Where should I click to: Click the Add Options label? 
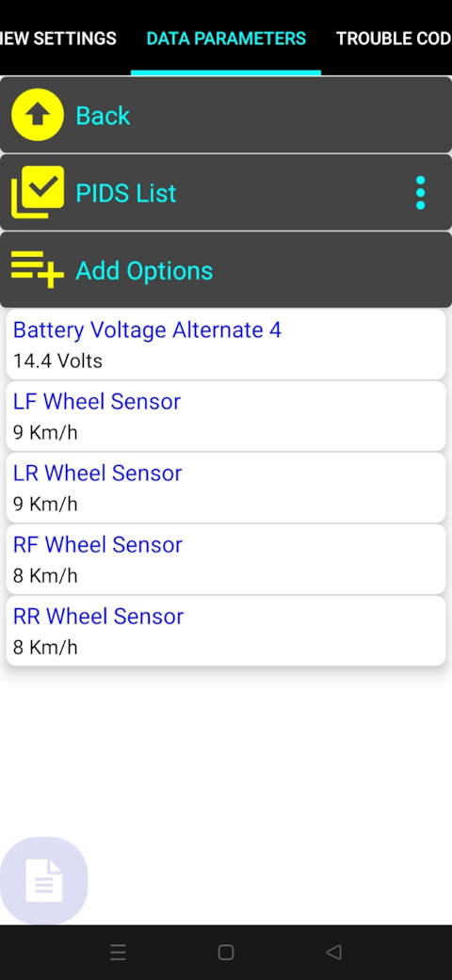tap(144, 270)
